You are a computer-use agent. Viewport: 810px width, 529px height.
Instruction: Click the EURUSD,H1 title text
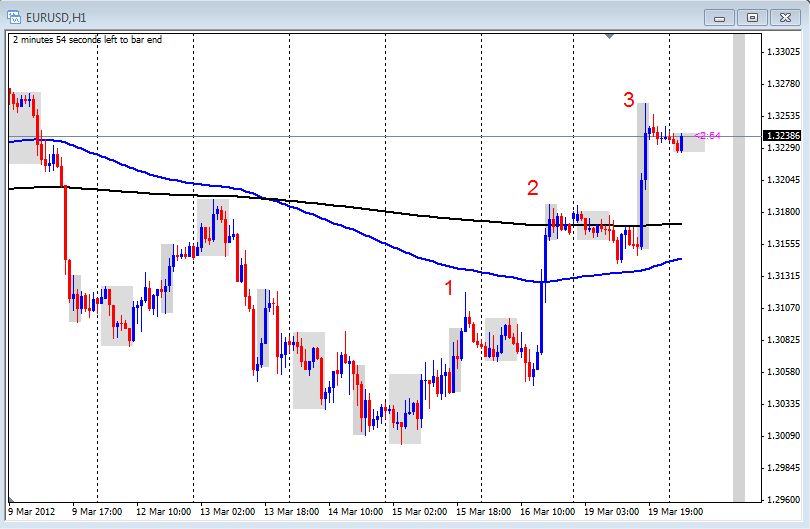[56, 18]
